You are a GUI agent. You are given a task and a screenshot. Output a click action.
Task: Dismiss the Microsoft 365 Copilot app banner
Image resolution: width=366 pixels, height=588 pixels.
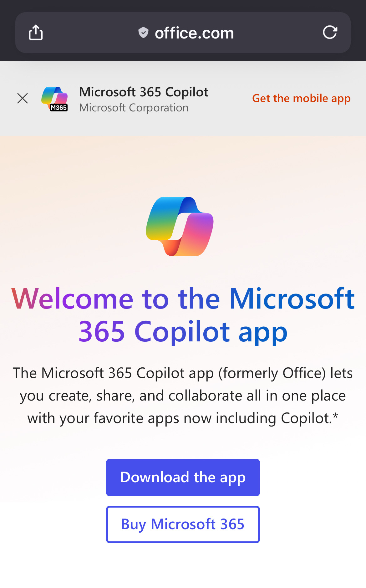point(23,98)
